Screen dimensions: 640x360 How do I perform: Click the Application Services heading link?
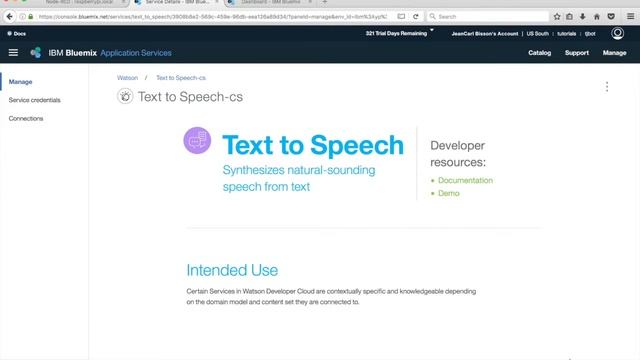pyautogui.click(x=136, y=53)
